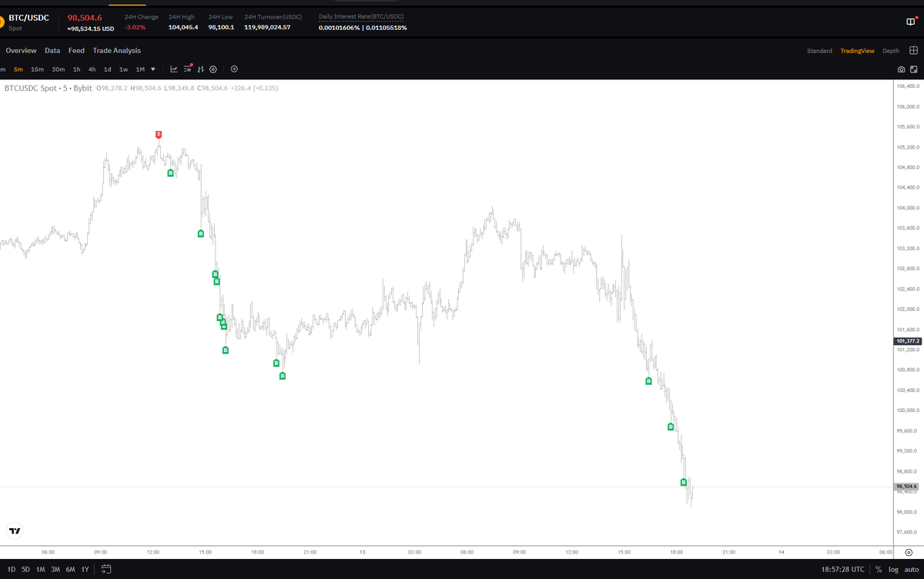Click the green buy marker at the 99,600 level

point(671,427)
